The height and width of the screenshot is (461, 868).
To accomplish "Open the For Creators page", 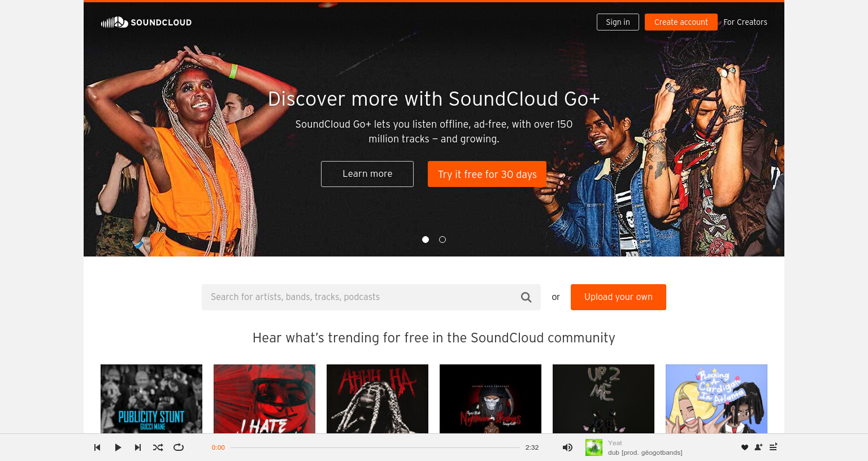I will point(745,22).
